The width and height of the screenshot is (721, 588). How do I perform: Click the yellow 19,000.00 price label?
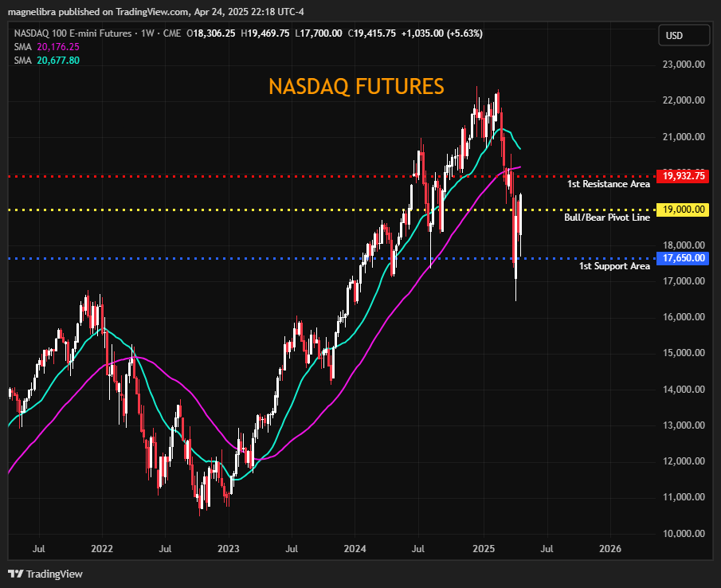(684, 210)
